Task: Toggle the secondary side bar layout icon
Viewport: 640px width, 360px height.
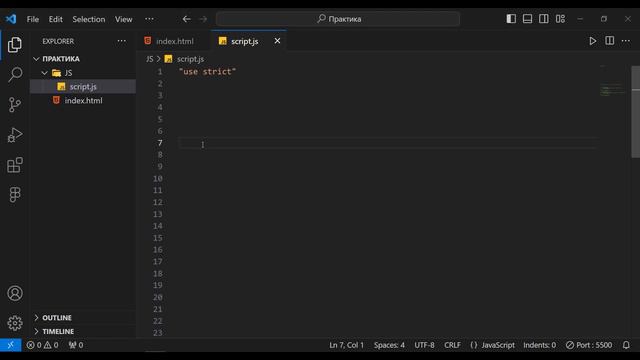Action: click(544, 19)
